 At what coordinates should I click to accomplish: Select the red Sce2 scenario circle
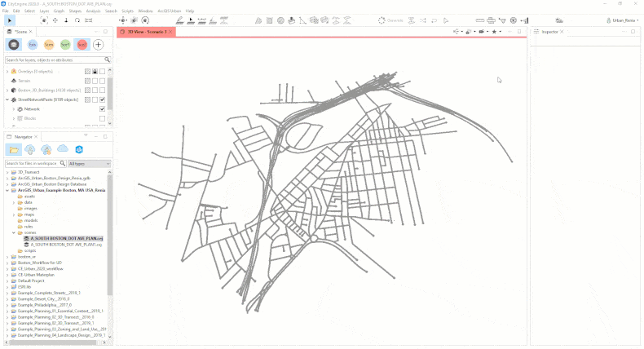(82, 44)
